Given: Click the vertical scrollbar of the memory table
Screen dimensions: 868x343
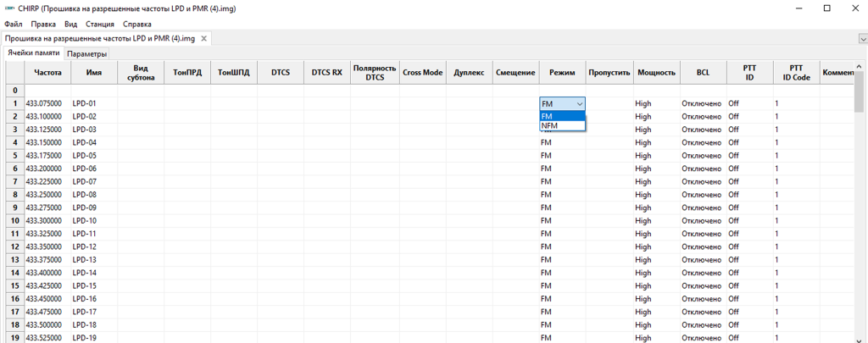Looking at the screenshot, I should pos(860,212).
